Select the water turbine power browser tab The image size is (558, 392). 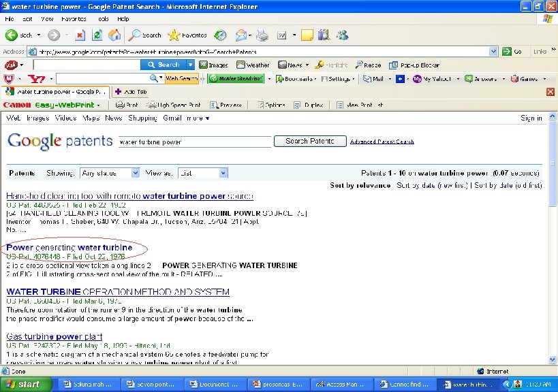tap(57, 92)
